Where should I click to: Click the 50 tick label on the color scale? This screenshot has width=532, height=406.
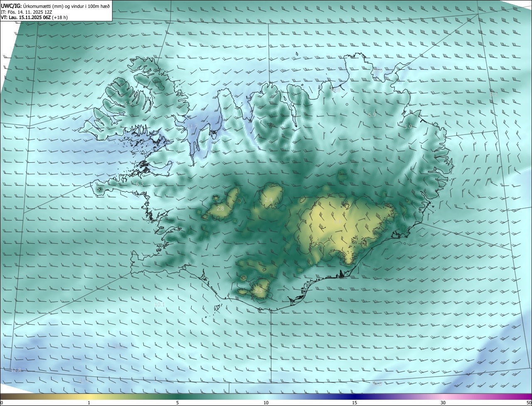(529, 403)
